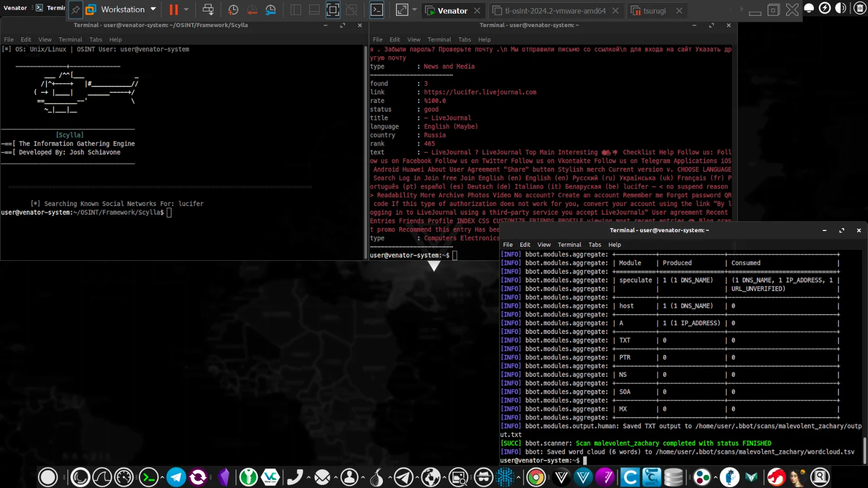Toggle VMware unity mode icon
868x488 pixels.
pyautogui.click(x=352, y=10)
